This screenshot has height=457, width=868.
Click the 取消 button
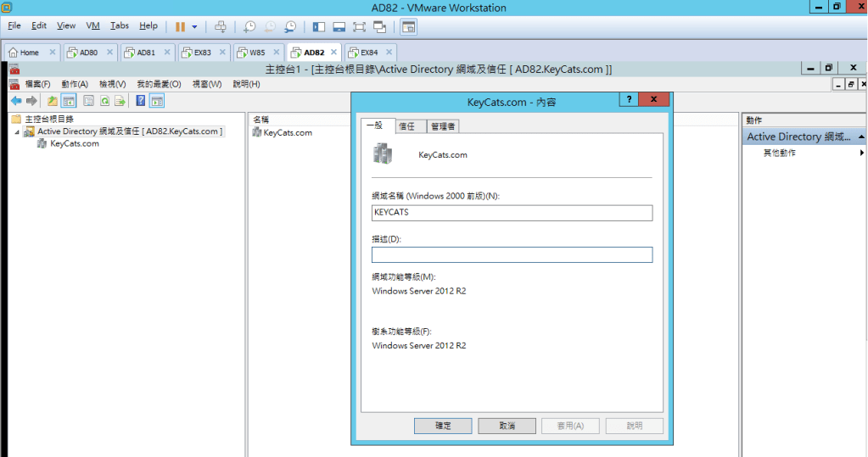pos(507,426)
